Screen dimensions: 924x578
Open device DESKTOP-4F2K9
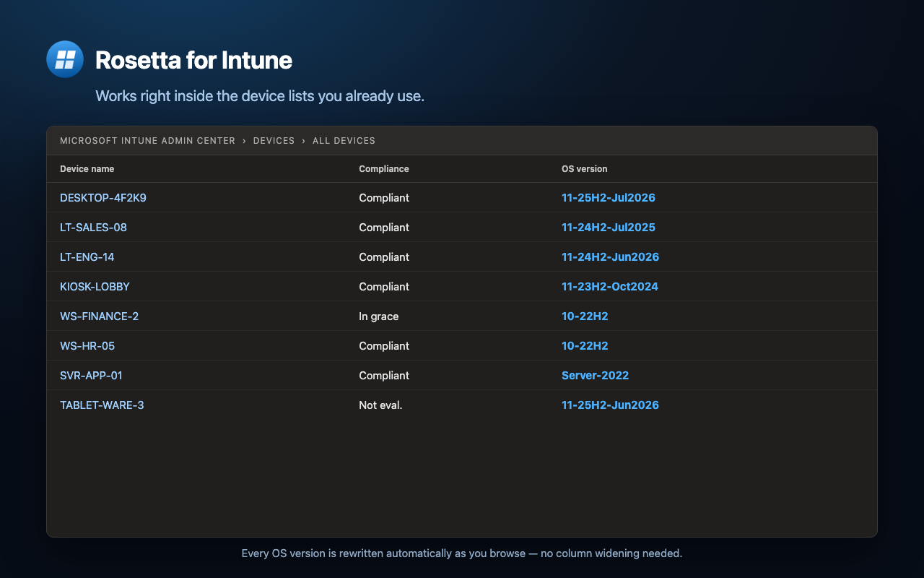coord(103,198)
